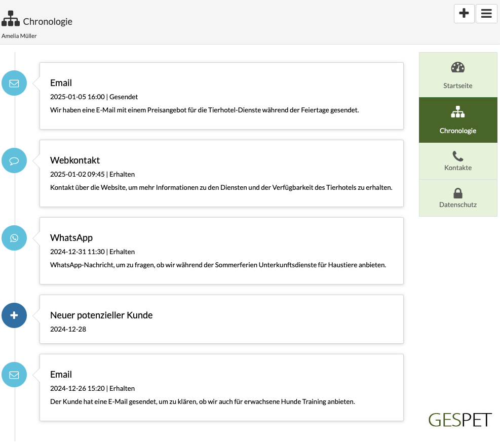Click the envelope icon for the 2025-01-05 email

click(x=14, y=83)
